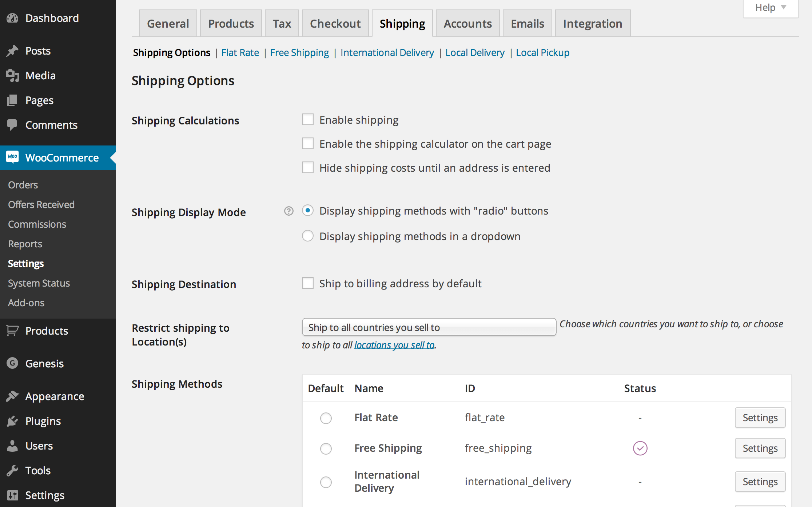Image resolution: width=812 pixels, height=507 pixels.
Task: Open Offers Received in WooCommerce submenu
Action: 41,204
